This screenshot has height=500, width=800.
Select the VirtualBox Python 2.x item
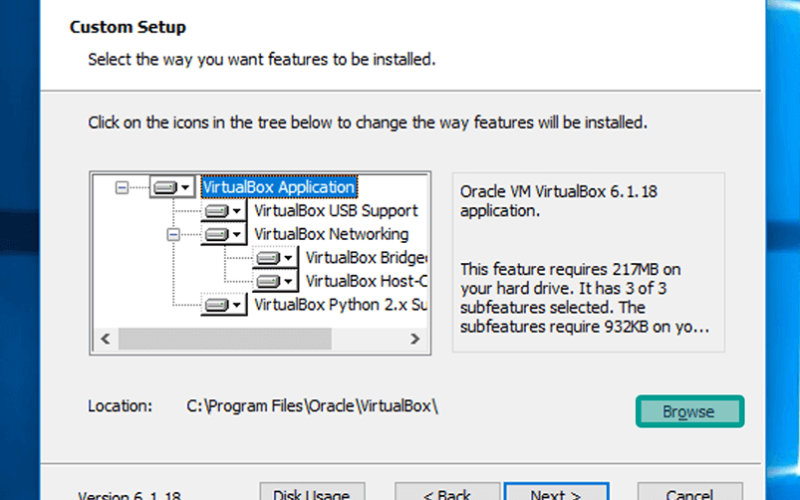click(x=340, y=305)
